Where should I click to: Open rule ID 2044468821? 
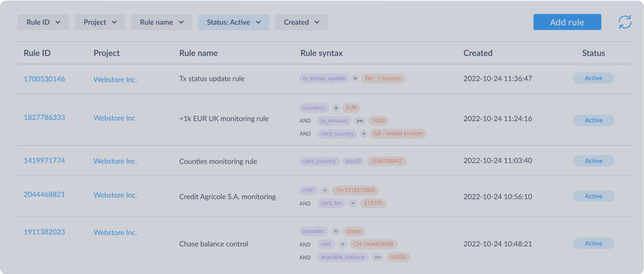point(44,195)
